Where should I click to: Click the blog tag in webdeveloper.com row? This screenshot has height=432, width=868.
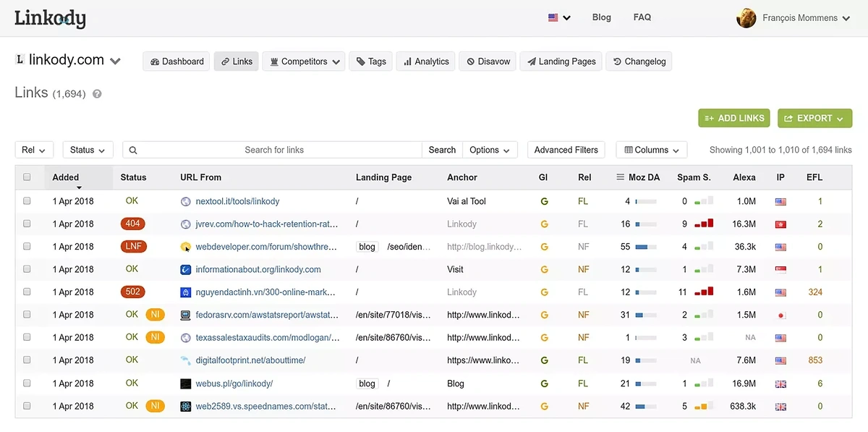(367, 247)
